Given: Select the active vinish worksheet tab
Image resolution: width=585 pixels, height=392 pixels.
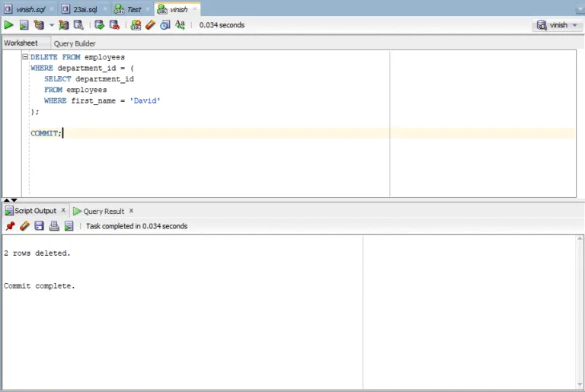Looking at the screenshot, I should coord(178,9).
